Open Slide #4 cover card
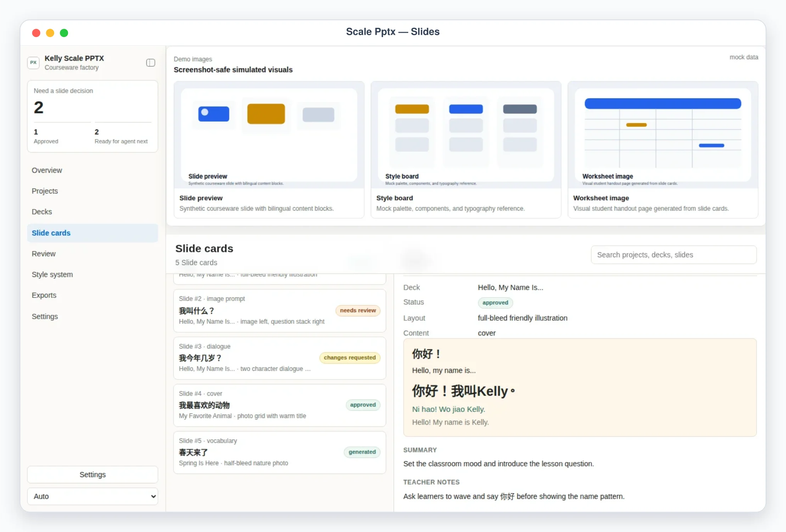Screen dimensions: 786x532 [280, 405]
